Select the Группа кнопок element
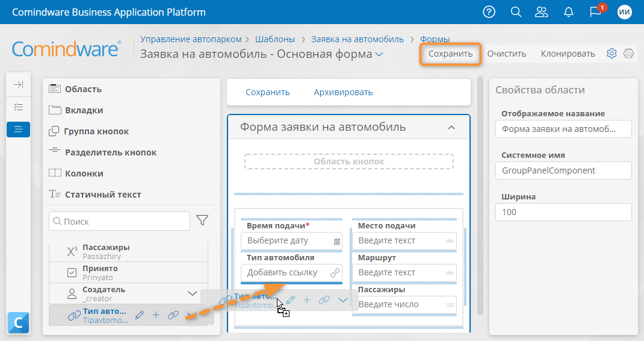Viewport: 644px width, 341px height. click(x=88, y=131)
